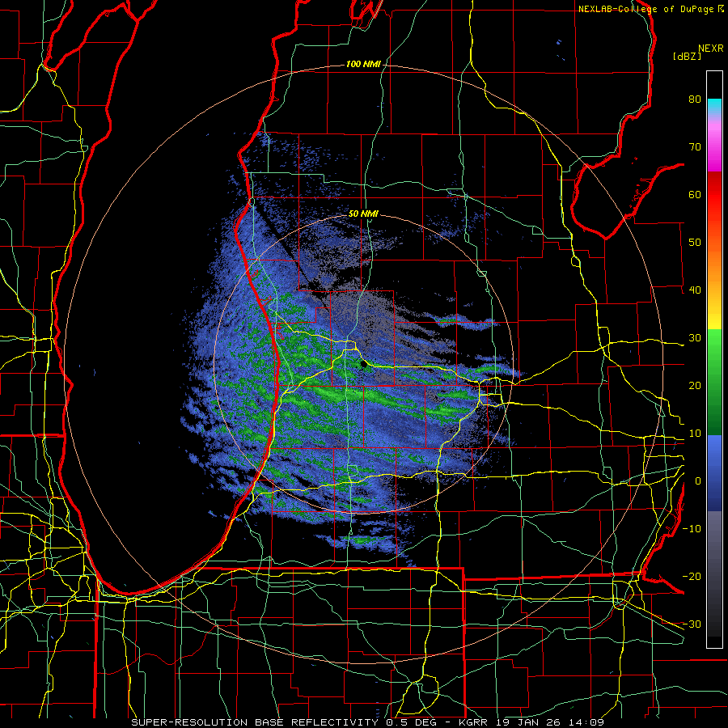Click the 50 NMI range ring label
The image size is (728, 728).
point(363,214)
